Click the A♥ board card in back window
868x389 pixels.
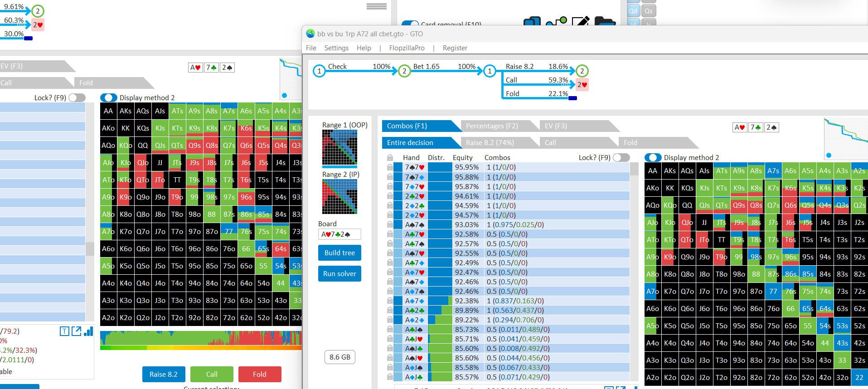[195, 68]
